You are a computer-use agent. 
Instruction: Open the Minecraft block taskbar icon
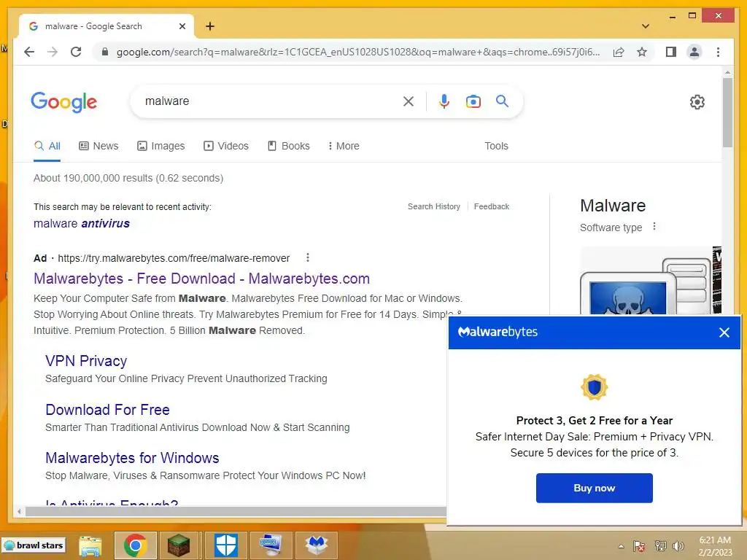(x=179, y=545)
